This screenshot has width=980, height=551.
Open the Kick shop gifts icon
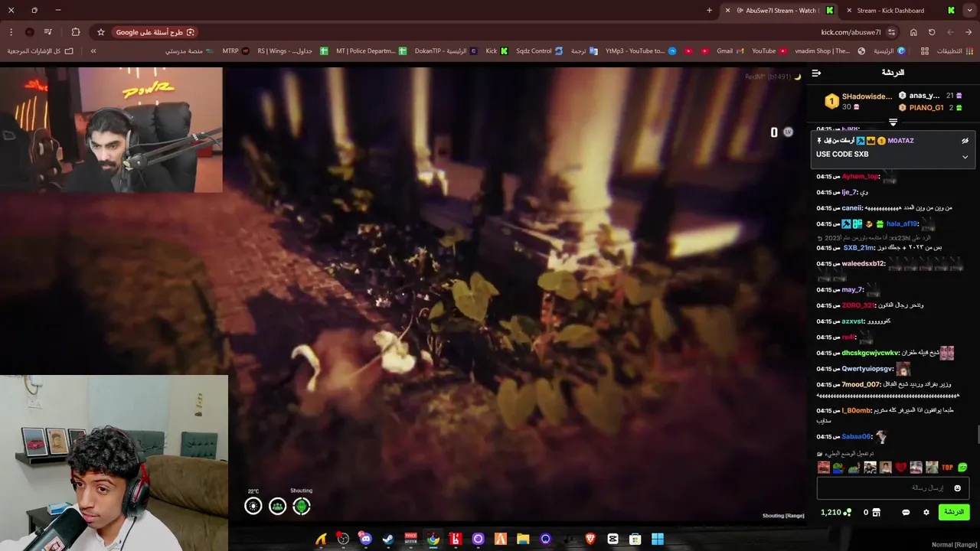click(877, 512)
